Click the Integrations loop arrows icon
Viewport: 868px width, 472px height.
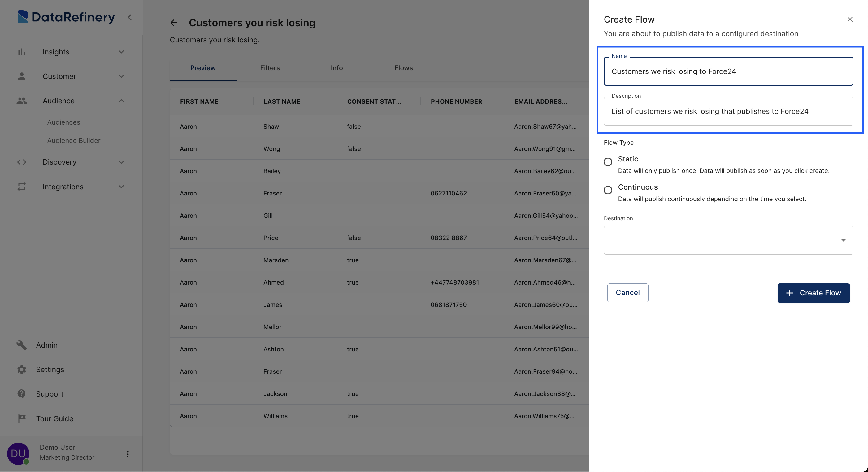(22, 187)
